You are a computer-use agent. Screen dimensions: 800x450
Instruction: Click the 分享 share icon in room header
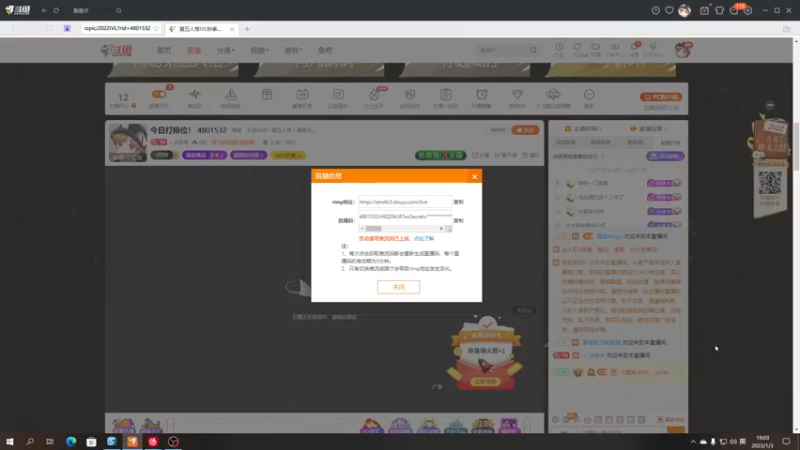click(x=480, y=155)
